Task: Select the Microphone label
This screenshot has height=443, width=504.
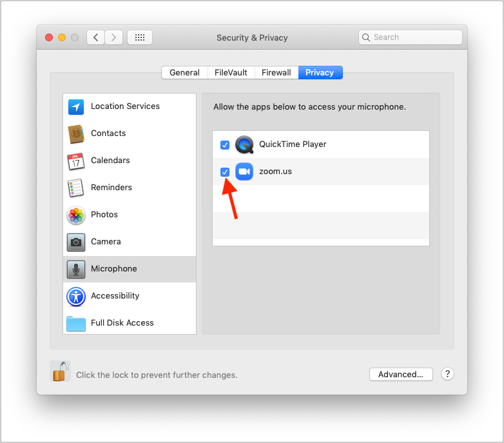Action: tap(114, 268)
